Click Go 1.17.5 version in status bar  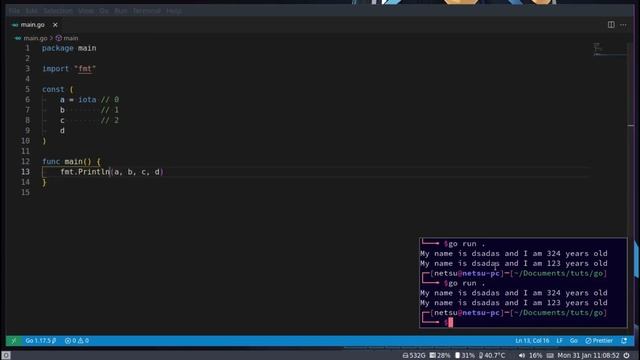(40, 340)
